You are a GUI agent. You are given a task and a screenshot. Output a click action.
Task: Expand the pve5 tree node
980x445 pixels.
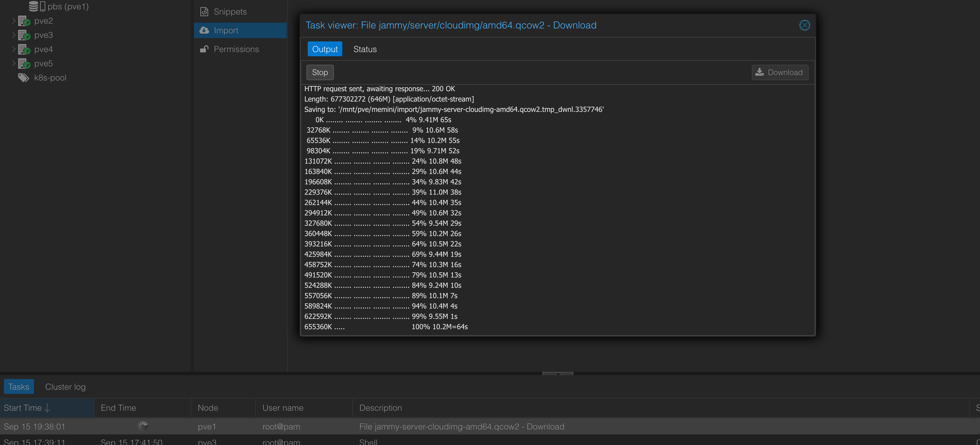14,63
